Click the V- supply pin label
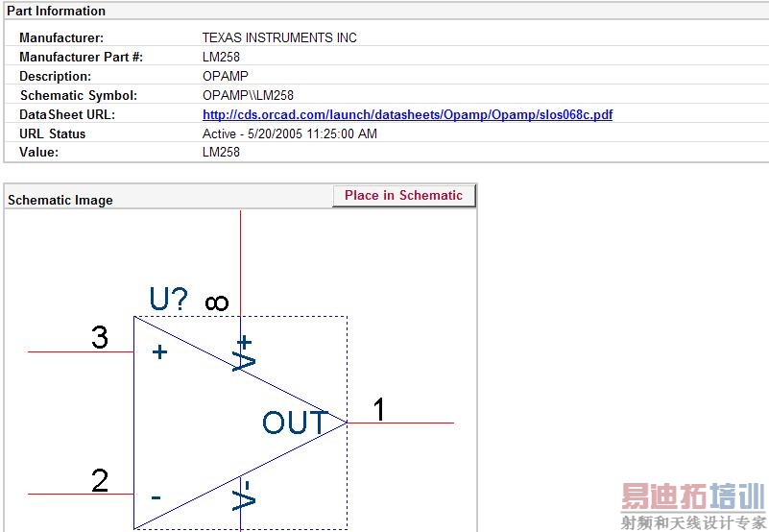The height and width of the screenshot is (532, 769). (244, 496)
